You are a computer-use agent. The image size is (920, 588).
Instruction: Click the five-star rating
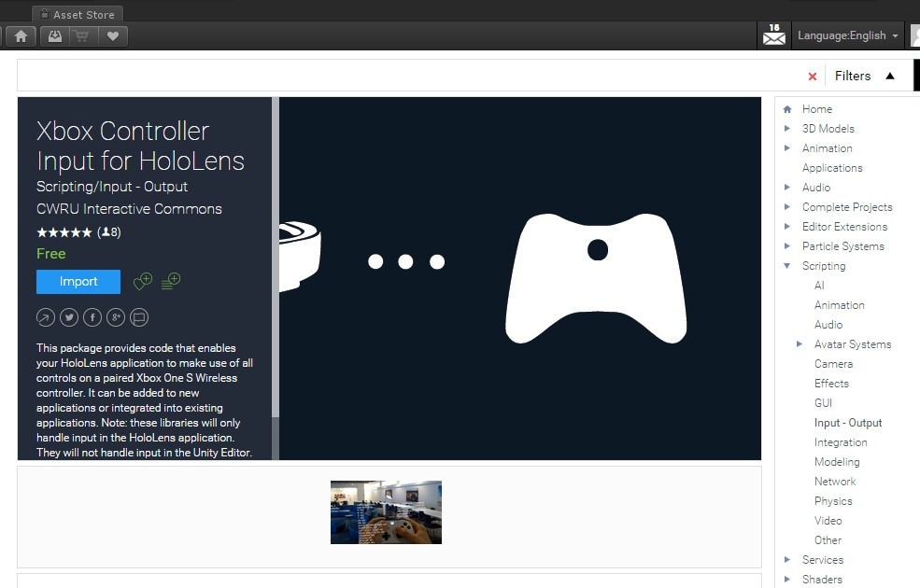click(64, 232)
